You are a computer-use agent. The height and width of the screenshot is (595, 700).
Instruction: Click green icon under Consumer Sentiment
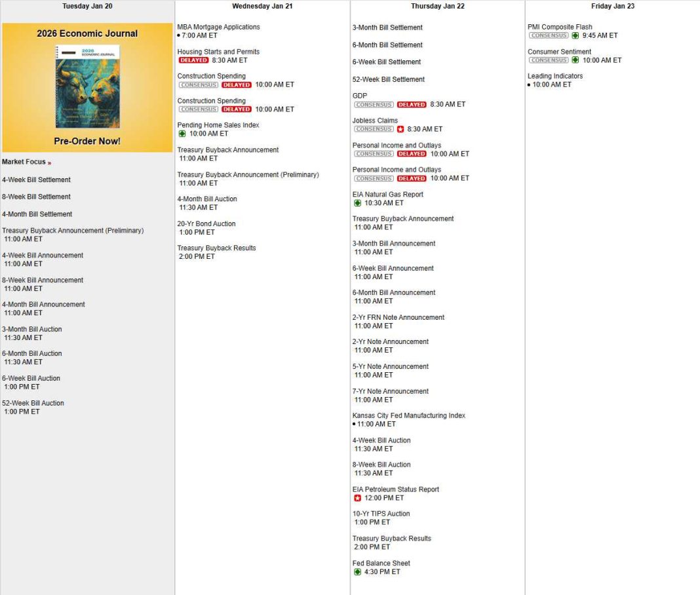575,60
